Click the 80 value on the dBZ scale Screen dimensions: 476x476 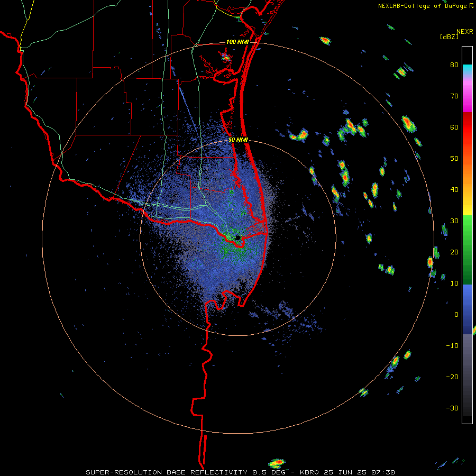[454, 65]
